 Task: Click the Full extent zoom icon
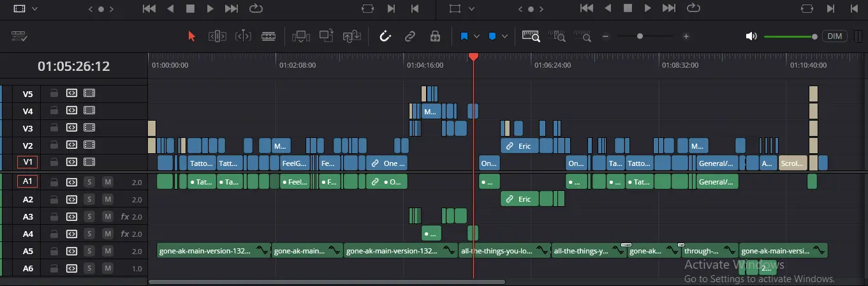[x=531, y=36]
